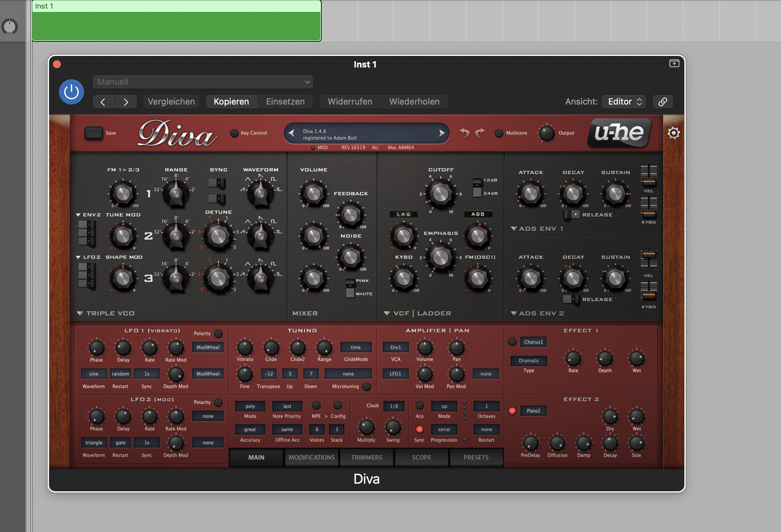Click the CUTOFF knob
This screenshot has height=532, width=781.
coord(440,194)
